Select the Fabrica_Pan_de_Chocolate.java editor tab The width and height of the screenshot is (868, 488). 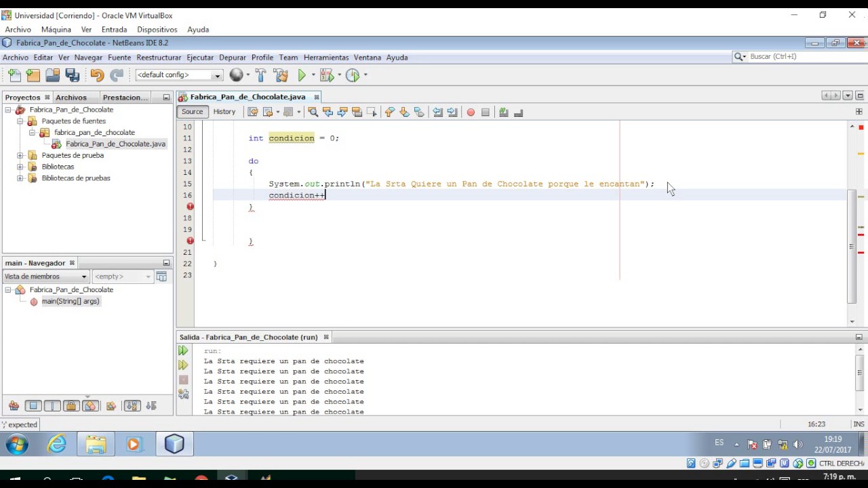point(248,97)
